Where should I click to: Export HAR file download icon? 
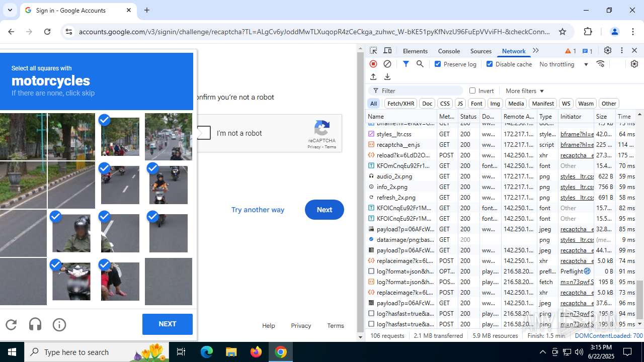[x=387, y=77]
